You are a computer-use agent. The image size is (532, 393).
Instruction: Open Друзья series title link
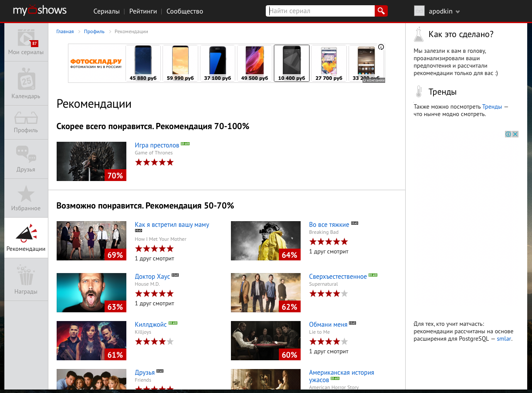tap(145, 372)
